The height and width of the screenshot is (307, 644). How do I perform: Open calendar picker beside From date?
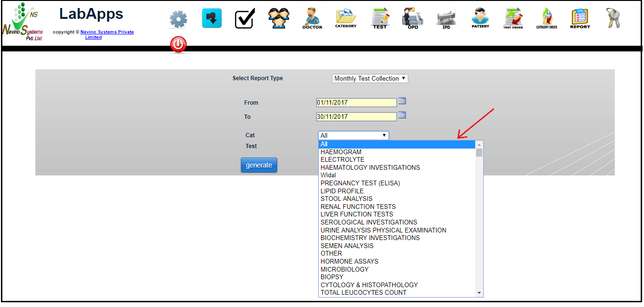402,101
